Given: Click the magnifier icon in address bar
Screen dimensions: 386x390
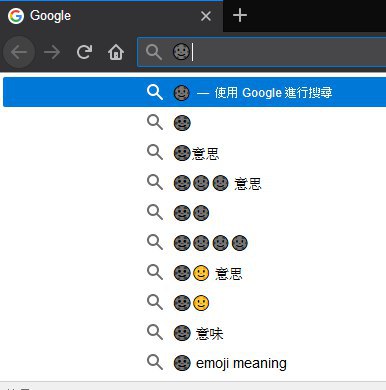Looking at the screenshot, I should 154,52.
